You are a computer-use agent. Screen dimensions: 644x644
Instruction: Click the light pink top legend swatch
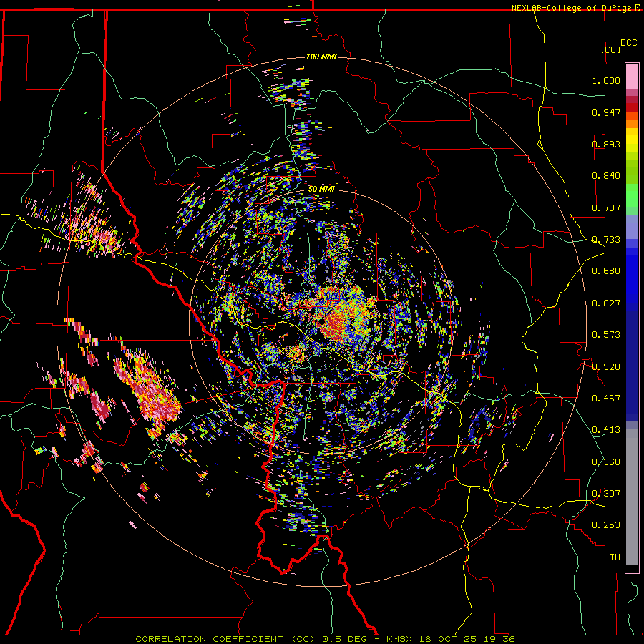pyautogui.click(x=632, y=76)
